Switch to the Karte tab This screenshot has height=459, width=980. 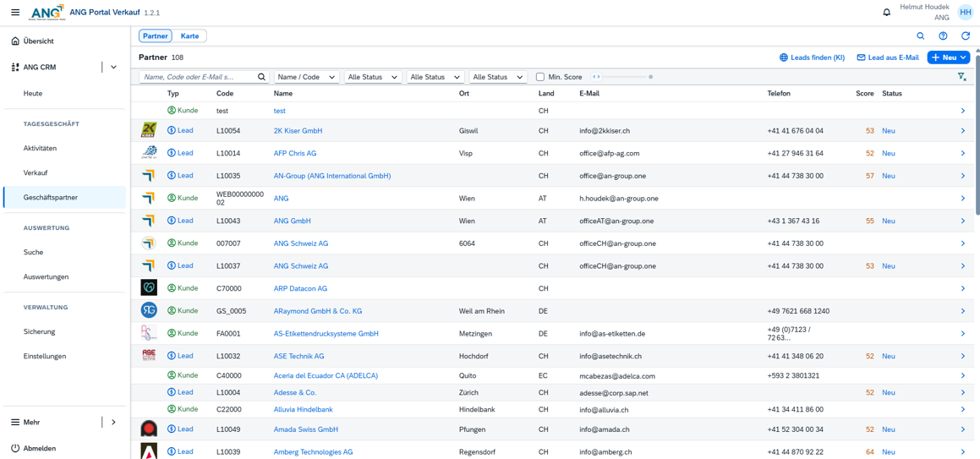tap(189, 36)
